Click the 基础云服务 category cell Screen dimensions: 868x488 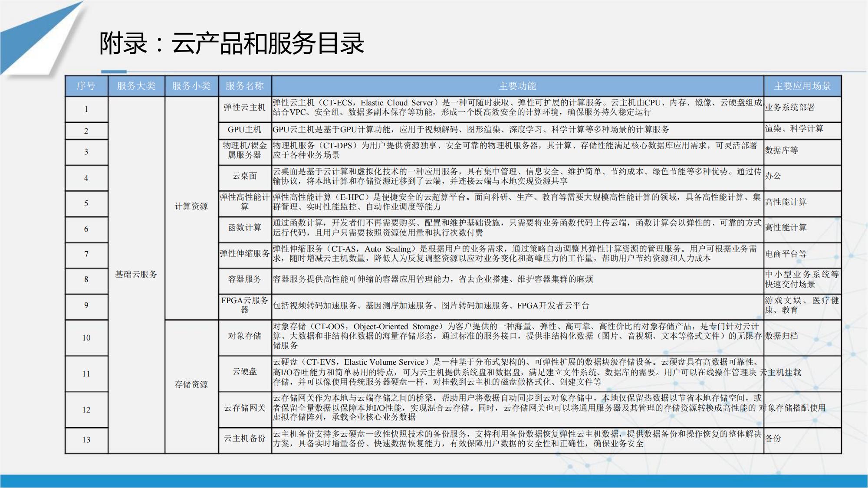(x=136, y=275)
